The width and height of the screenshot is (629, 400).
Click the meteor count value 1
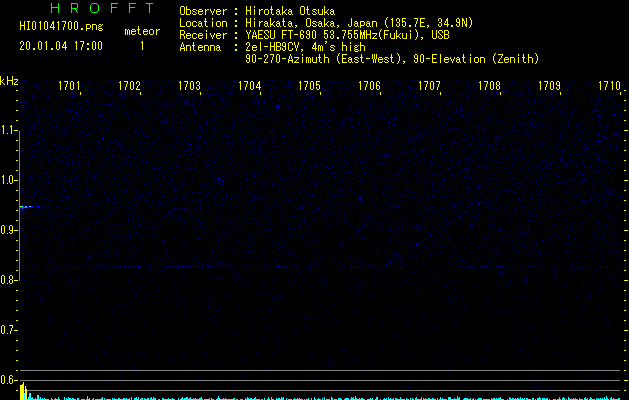coord(142,46)
